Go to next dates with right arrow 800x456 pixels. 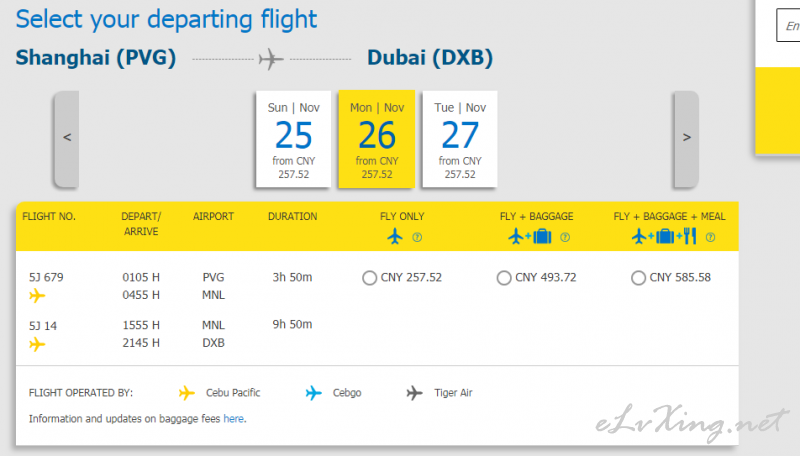point(686,139)
